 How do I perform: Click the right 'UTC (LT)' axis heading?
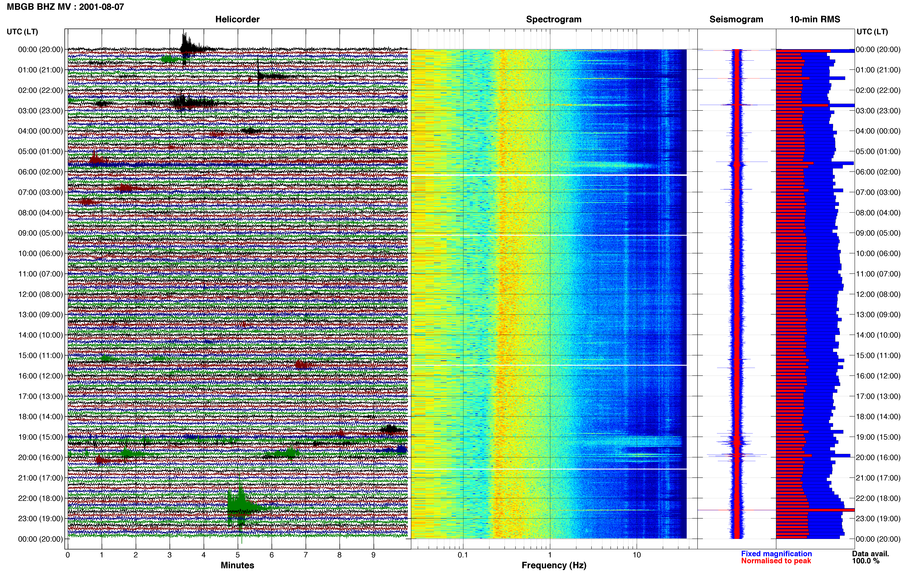(x=872, y=31)
